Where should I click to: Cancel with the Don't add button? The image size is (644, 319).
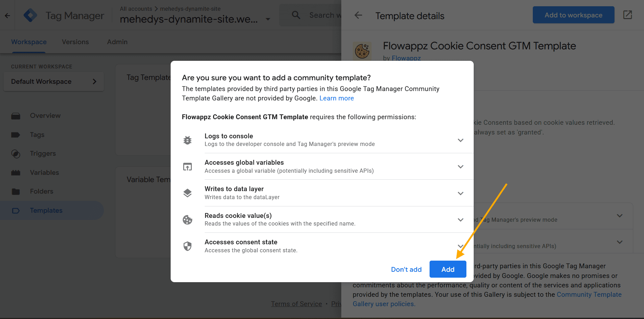pyautogui.click(x=406, y=269)
